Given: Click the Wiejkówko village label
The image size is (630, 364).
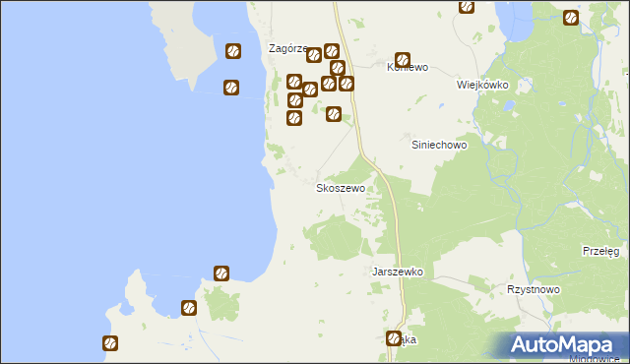Looking at the screenshot, I should 482,85.
